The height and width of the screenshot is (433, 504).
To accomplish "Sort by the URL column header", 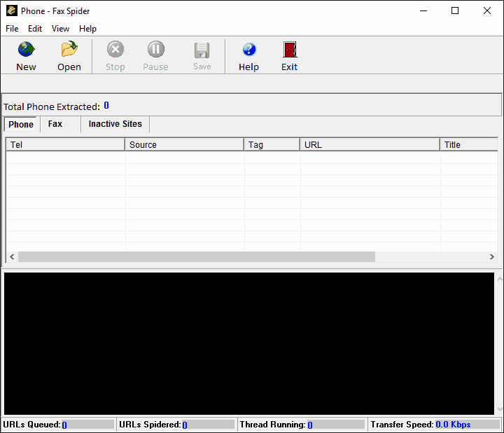I will coord(370,145).
